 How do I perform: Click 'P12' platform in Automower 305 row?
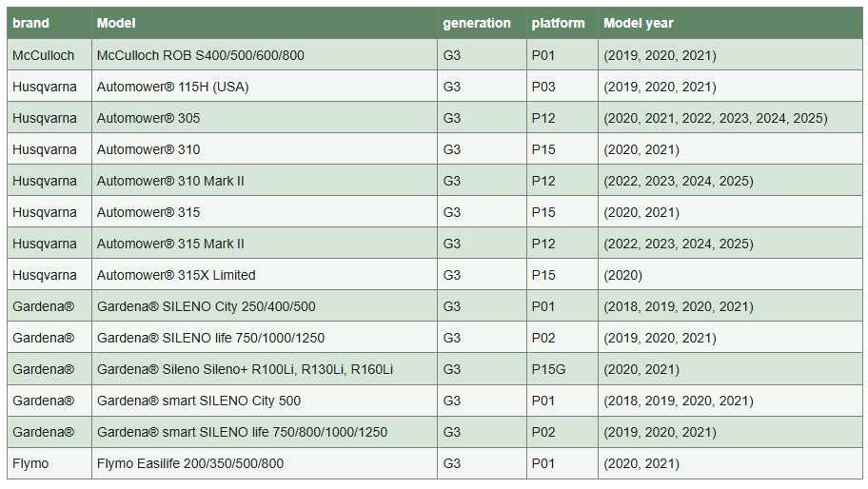point(562,118)
